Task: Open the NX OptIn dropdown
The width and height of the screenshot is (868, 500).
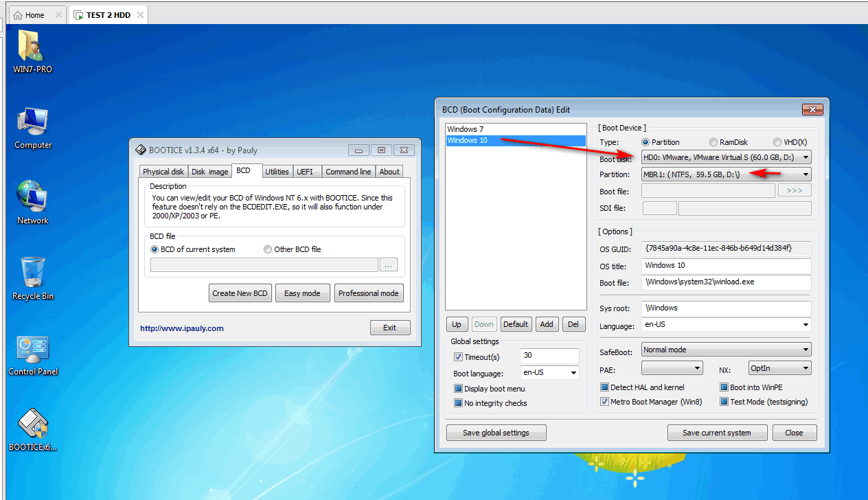Action: [779, 369]
